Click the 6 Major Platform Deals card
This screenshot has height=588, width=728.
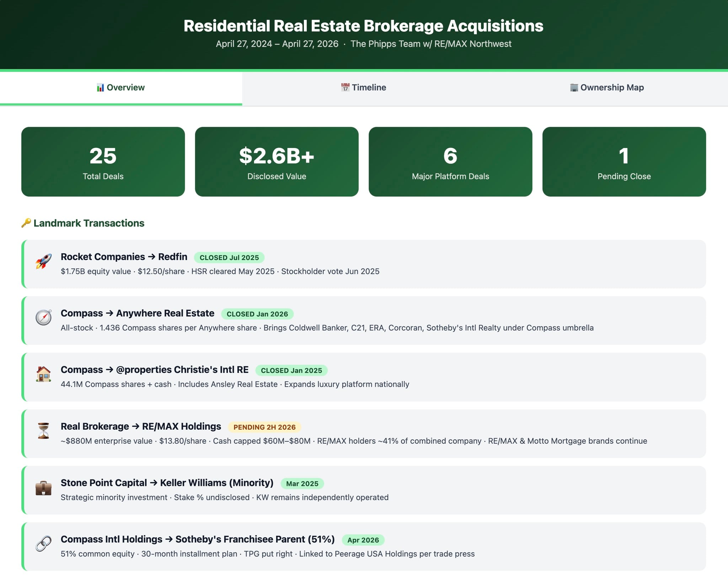click(450, 161)
